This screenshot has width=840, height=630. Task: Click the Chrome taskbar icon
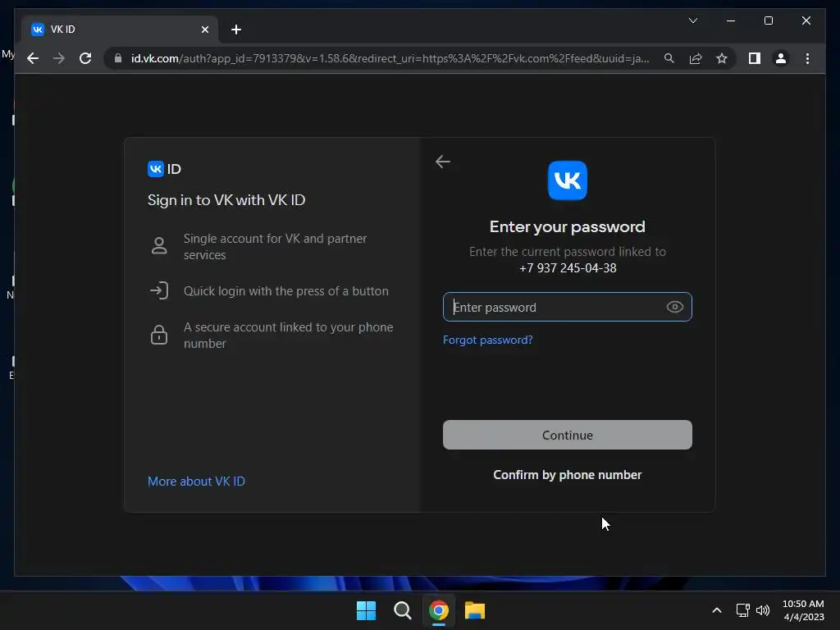point(438,610)
